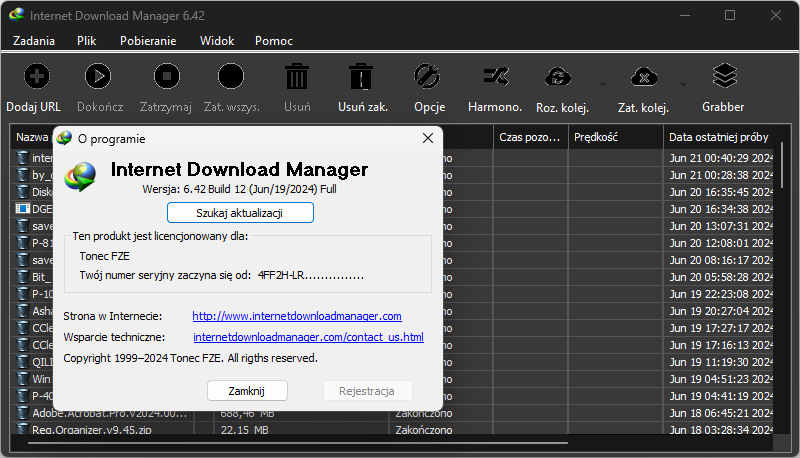
Task: Click the serial number 4FF2H-LR text
Action: [311, 275]
